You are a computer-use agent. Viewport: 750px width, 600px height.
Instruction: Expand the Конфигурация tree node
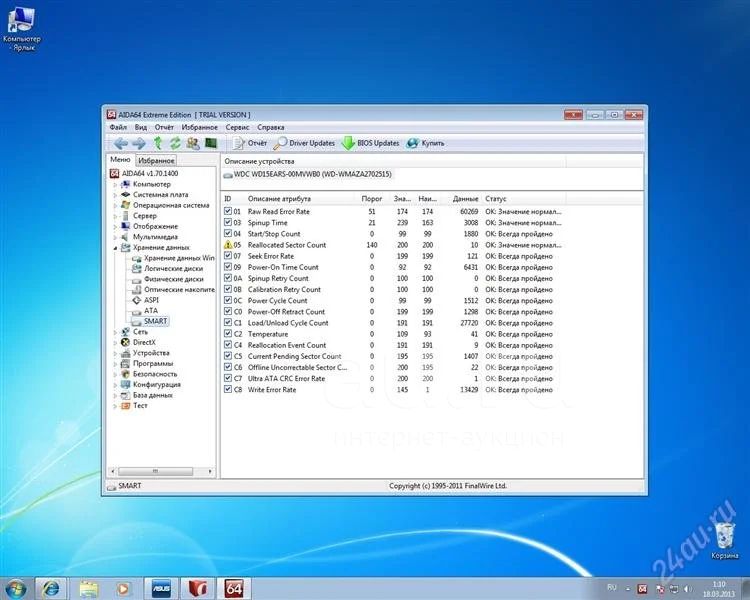click(115, 385)
